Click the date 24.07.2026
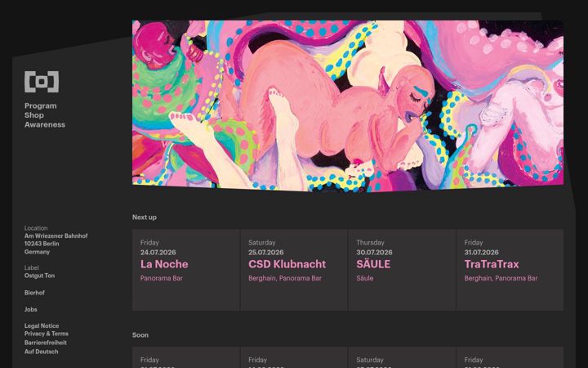 coord(158,253)
